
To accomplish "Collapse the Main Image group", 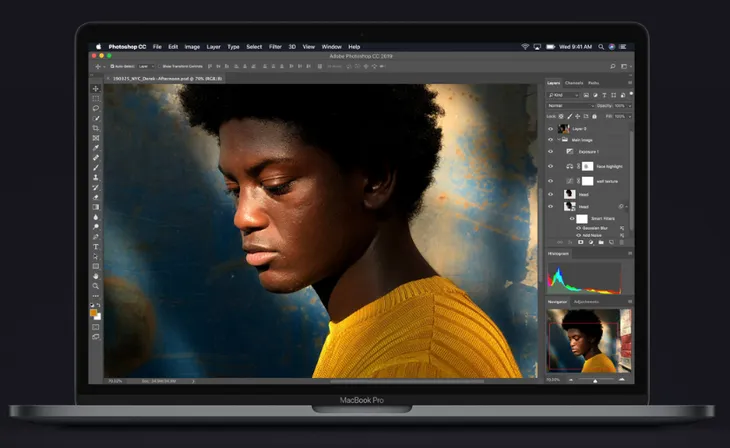I will (x=559, y=140).
